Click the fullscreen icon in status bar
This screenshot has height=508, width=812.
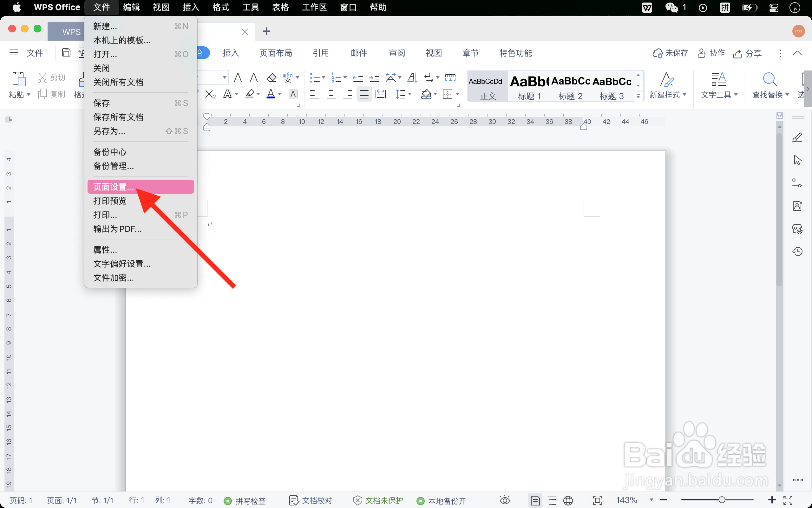coord(788,501)
